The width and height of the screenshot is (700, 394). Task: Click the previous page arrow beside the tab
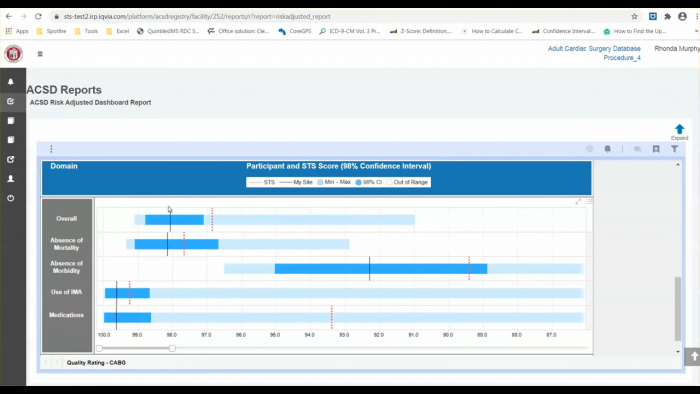pyautogui.click(x=46, y=363)
